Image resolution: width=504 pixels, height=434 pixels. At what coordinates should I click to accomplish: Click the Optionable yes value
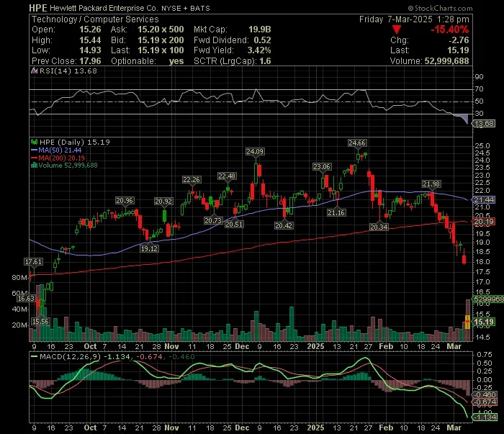(x=176, y=61)
